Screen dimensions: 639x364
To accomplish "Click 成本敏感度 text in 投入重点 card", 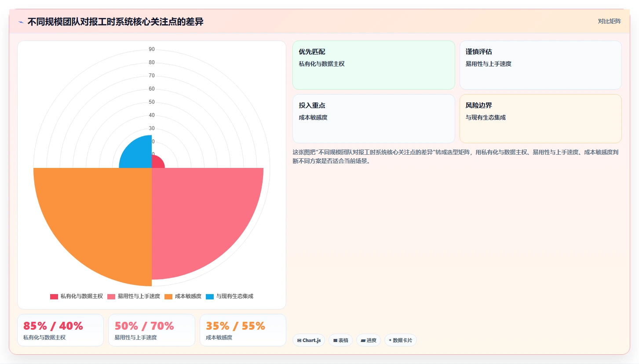I will [x=313, y=117].
